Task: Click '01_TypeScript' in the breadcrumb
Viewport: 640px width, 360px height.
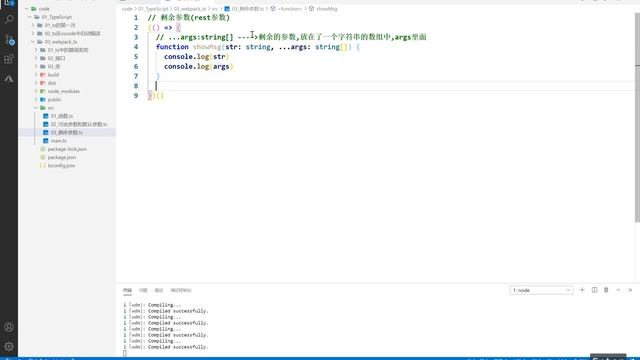Action: 153,9
